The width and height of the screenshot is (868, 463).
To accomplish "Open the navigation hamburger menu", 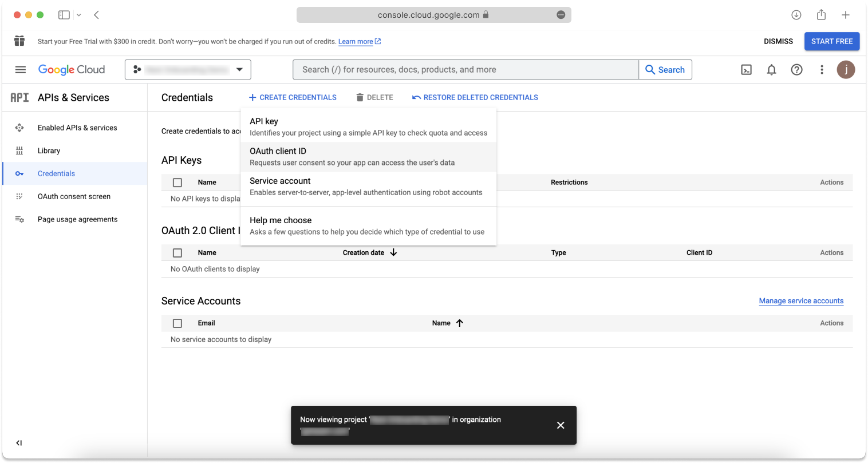I will (x=20, y=69).
